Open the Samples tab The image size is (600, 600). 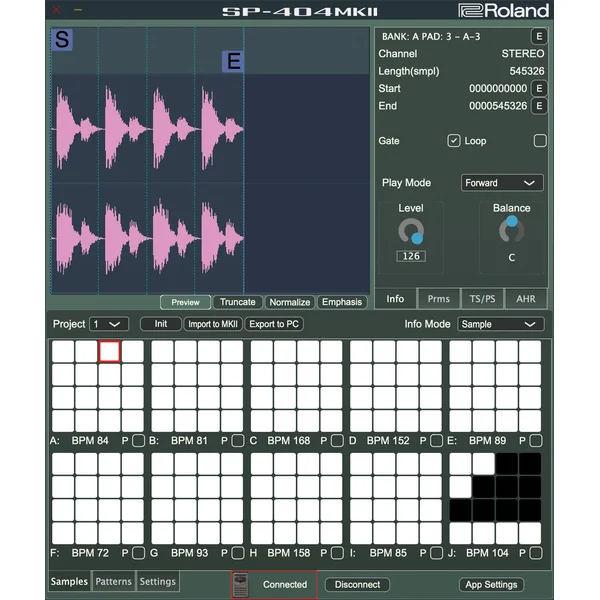[69, 581]
